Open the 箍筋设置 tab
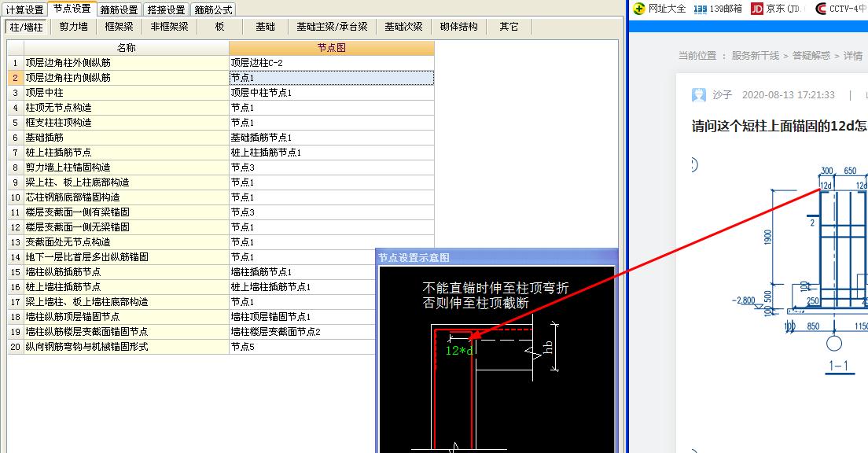This screenshot has width=868, height=453. 120,9
